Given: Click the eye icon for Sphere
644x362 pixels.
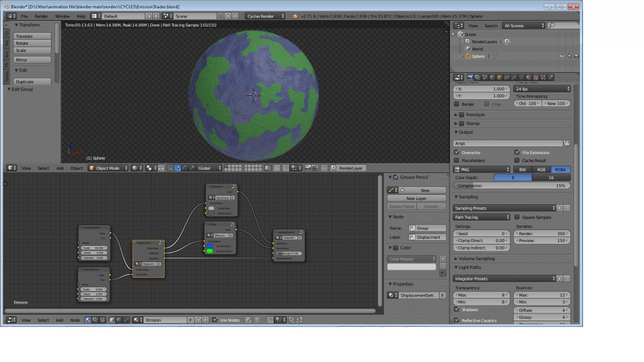Looking at the screenshot, I should coord(562,56).
